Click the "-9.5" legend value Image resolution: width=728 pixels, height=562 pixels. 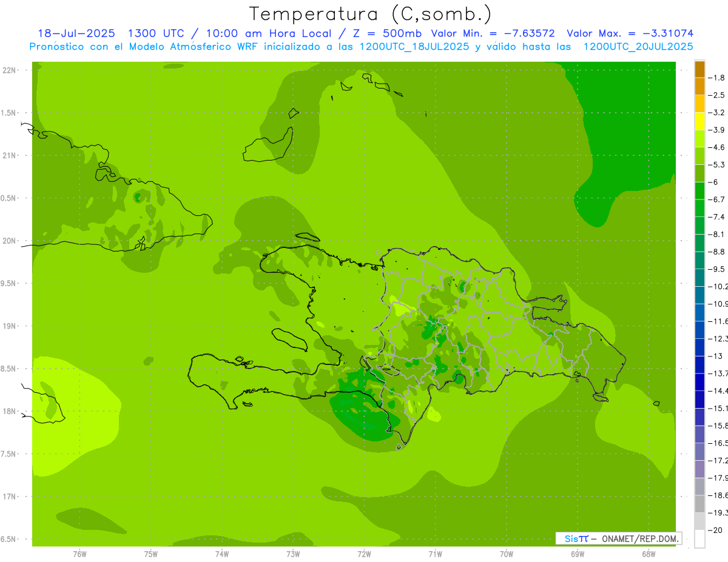pyautogui.click(x=716, y=269)
